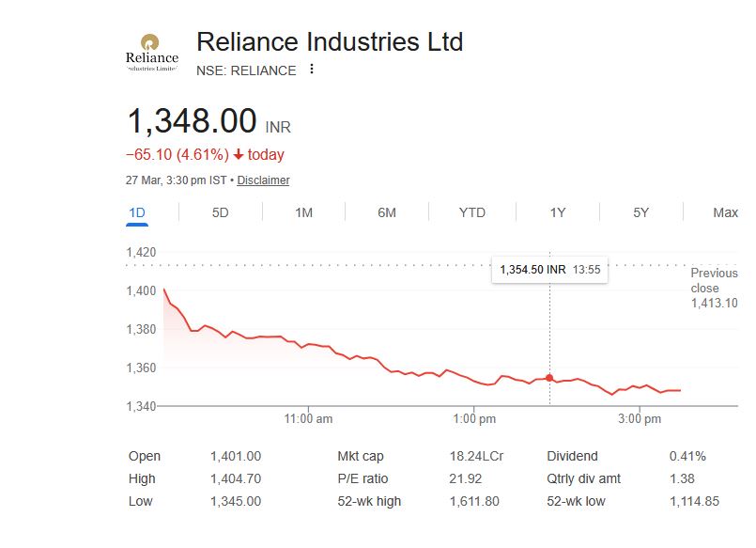Viewport: 756px width, 548px height.
Task: Open the Disclaimer link
Action: coord(263,180)
